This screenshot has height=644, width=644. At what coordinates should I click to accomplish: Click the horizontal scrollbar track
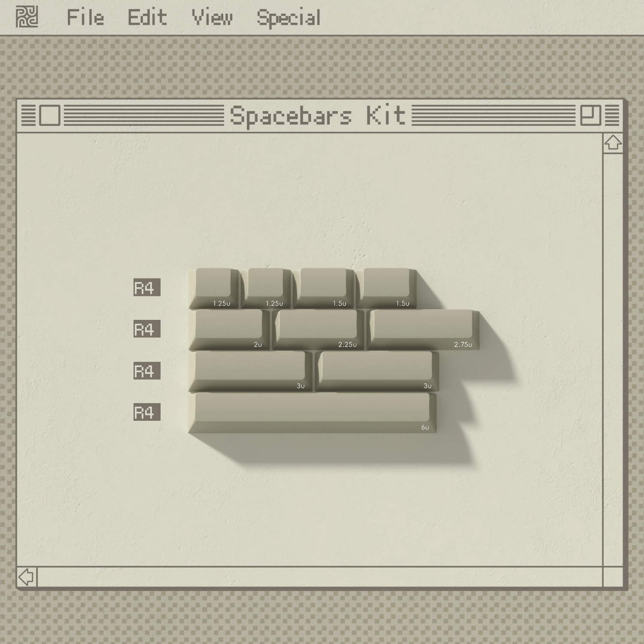320,577
